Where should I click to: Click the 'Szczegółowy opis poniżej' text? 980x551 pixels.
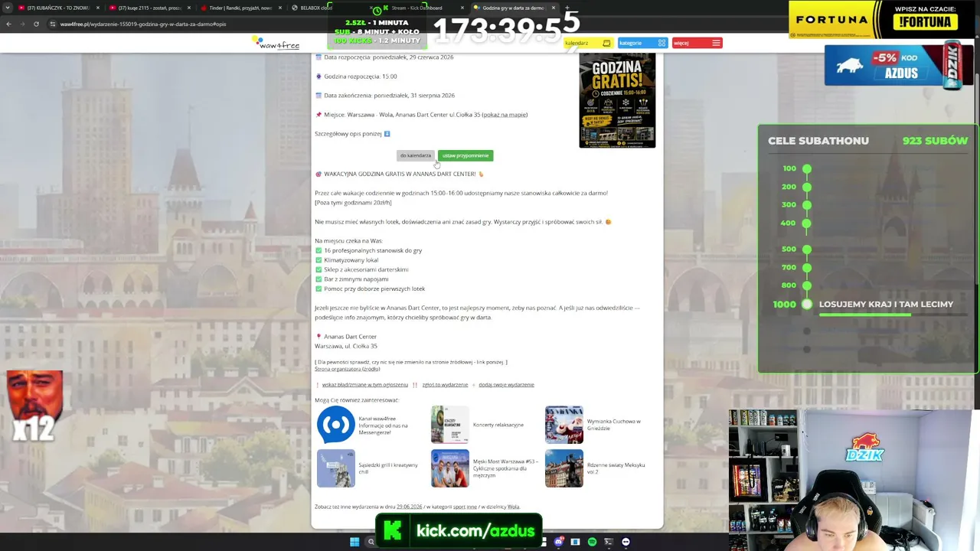[x=348, y=134]
